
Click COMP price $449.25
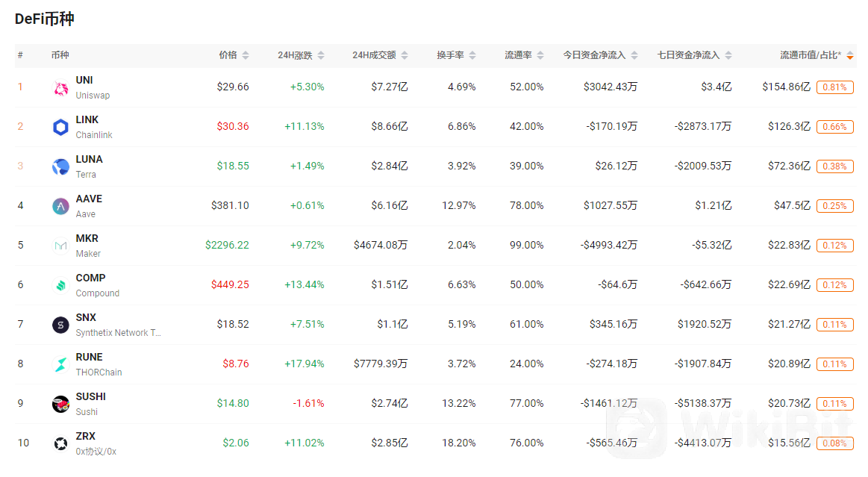231,285
